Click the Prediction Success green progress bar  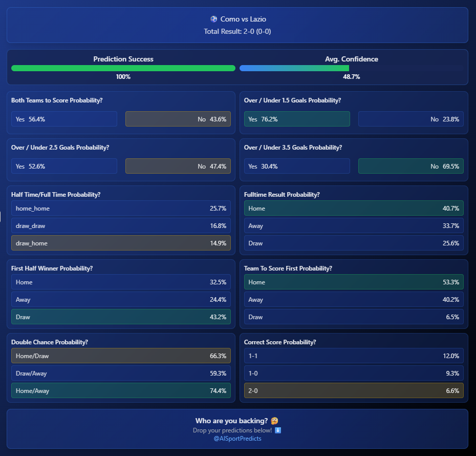[x=123, y=68]
